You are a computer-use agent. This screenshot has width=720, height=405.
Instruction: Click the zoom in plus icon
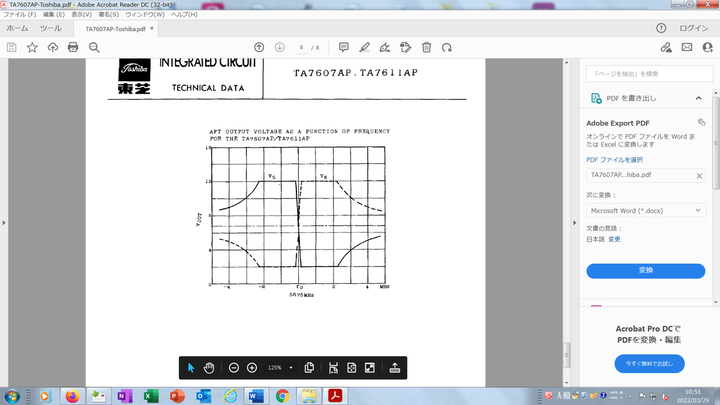pyautogui.click(x=252, y=367)
